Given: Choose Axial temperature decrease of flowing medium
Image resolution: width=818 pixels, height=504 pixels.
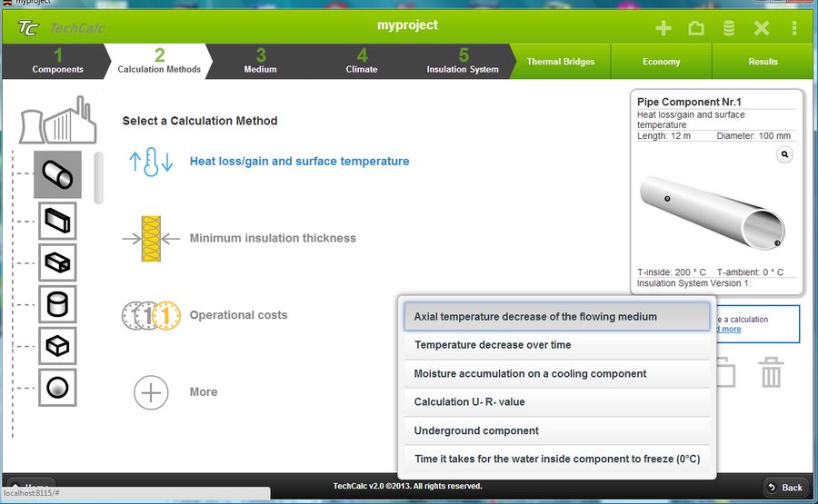Looking at the screenshot, I should pos(556,317).
